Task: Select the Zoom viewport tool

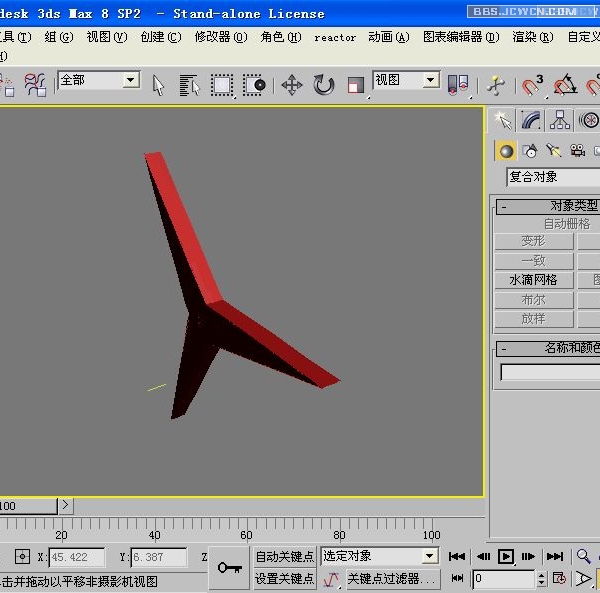Action: (x=584, y=556)
